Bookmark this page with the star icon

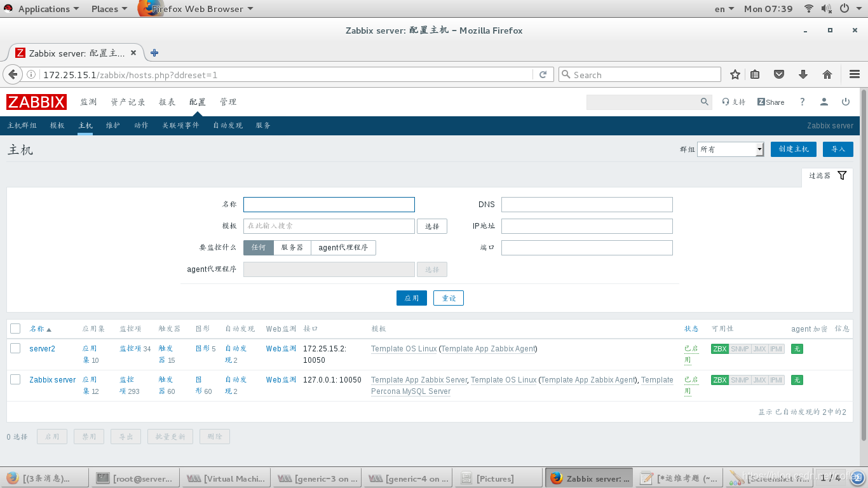(735, 74)
